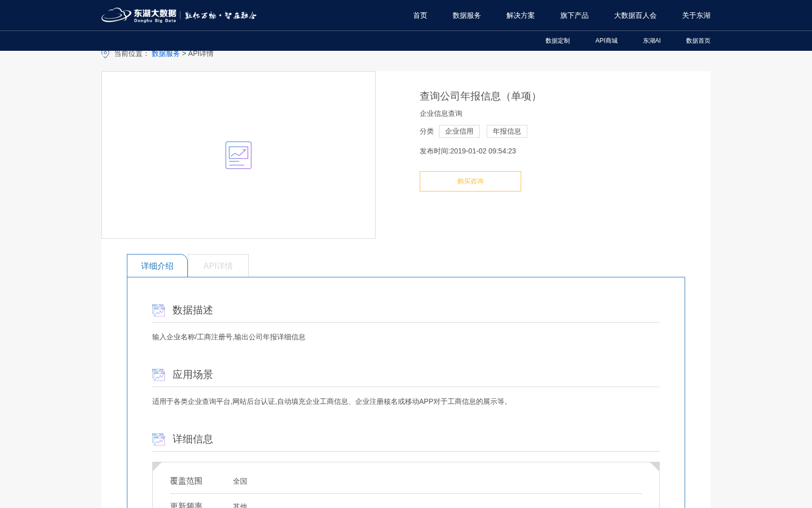The image size is (812, 508).
Task: Click the icon next to 数据描述 heading
Action: click(x=158, y=310)
